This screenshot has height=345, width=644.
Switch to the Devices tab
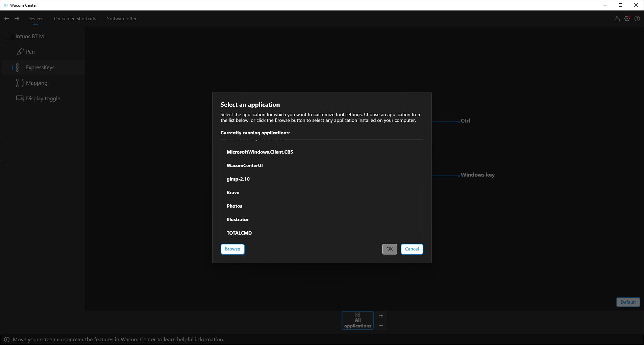click(x=35, y=19)
